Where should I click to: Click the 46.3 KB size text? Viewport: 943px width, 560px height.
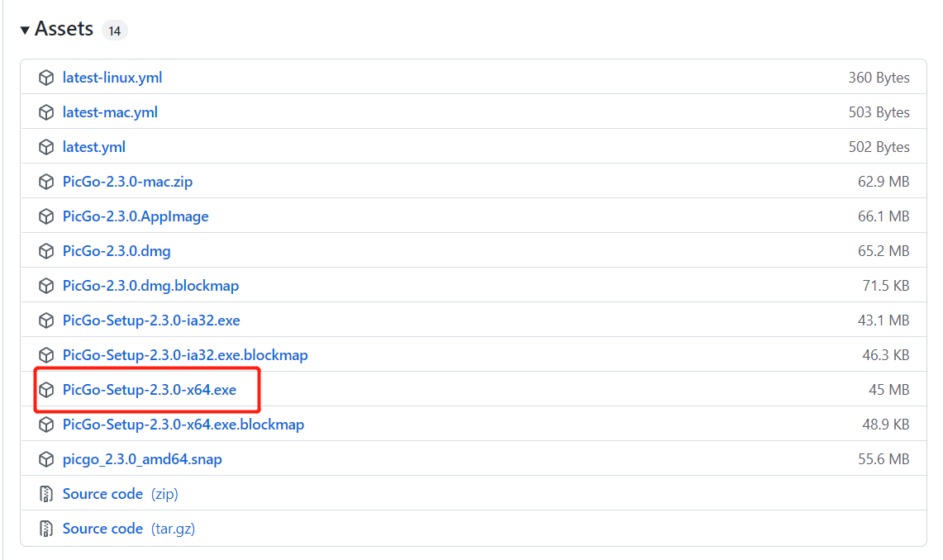[886, 355]
